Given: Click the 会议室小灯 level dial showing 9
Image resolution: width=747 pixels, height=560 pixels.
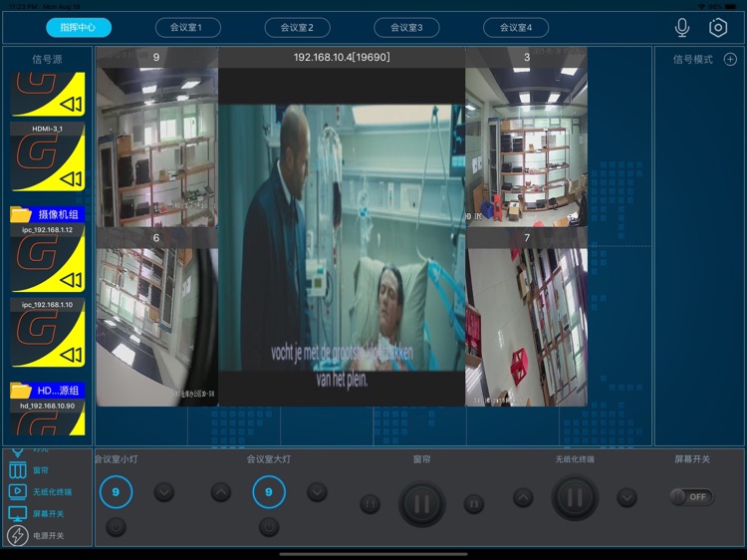Looking at the screenshot, I should 116,492.
